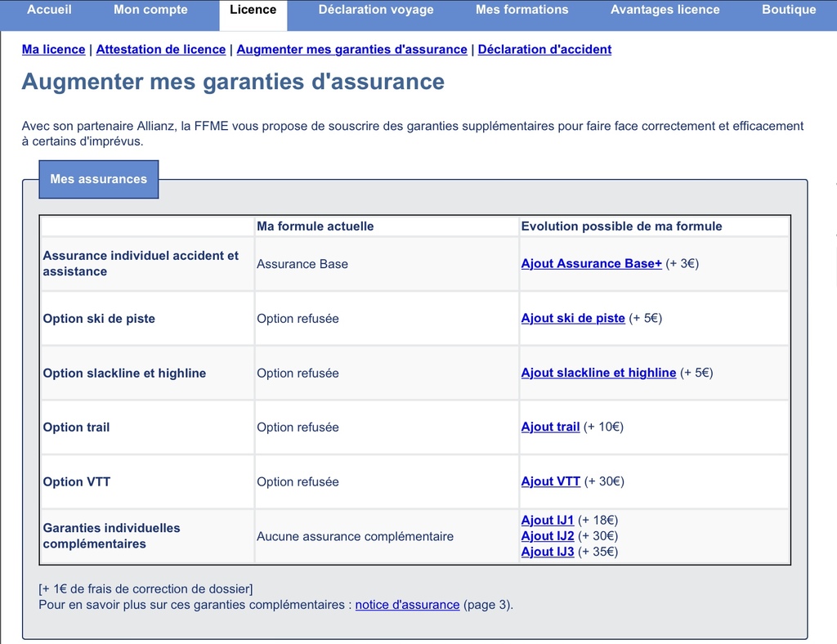Switch to Mes formations tab
The height and width of the screenshot is (644, 837).
tap(522, 10)
